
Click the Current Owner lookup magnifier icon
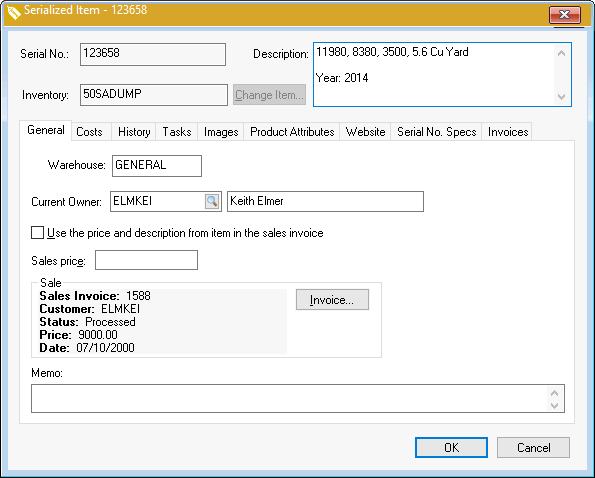point(212,201)
